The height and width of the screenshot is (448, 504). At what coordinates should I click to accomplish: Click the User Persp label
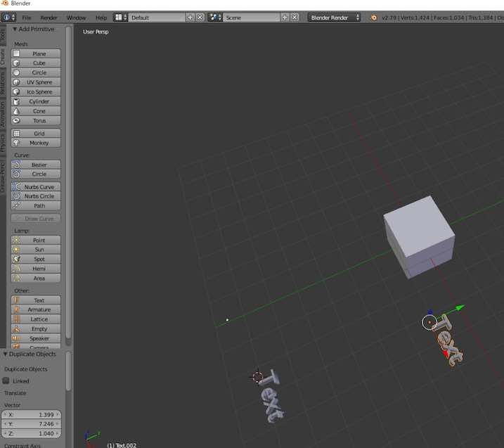(96, 32)
